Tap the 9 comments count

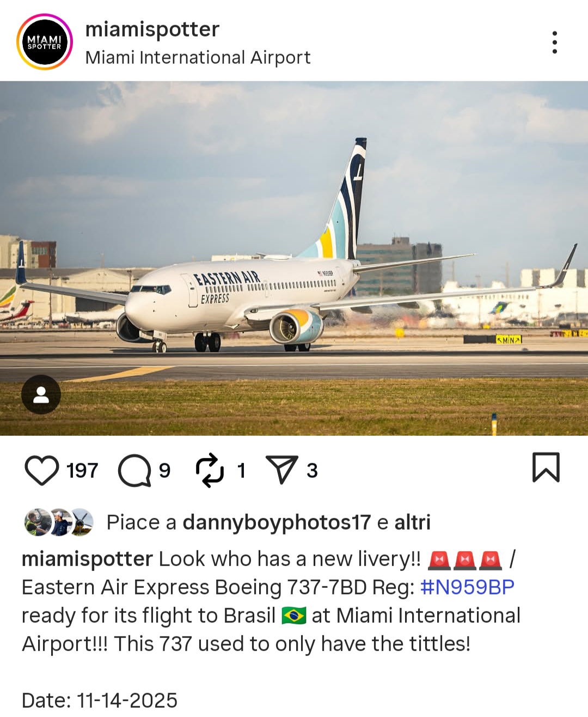pos(164,470)
